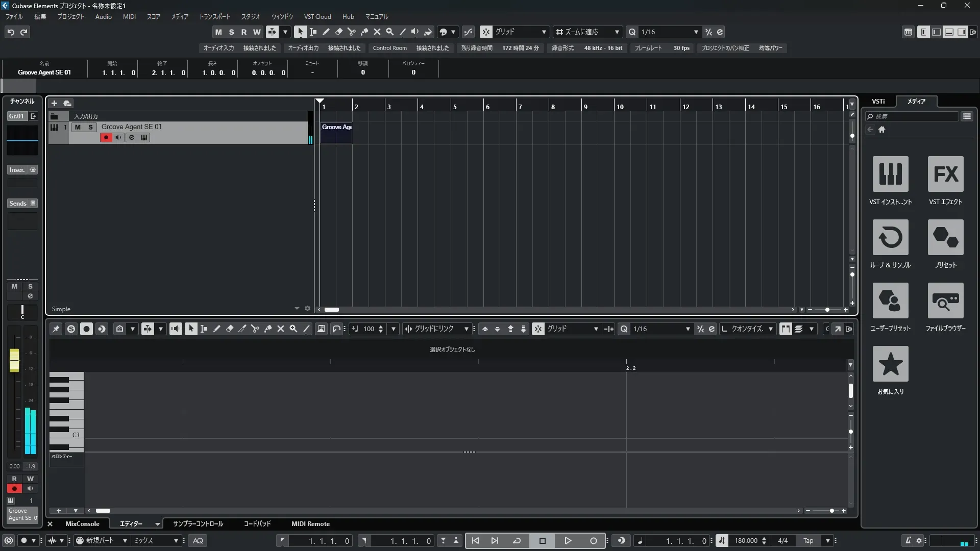980x551 pixels.
Task: Select the Scissors split tool in the top toolbar
Action: click(x=351, y=32)
